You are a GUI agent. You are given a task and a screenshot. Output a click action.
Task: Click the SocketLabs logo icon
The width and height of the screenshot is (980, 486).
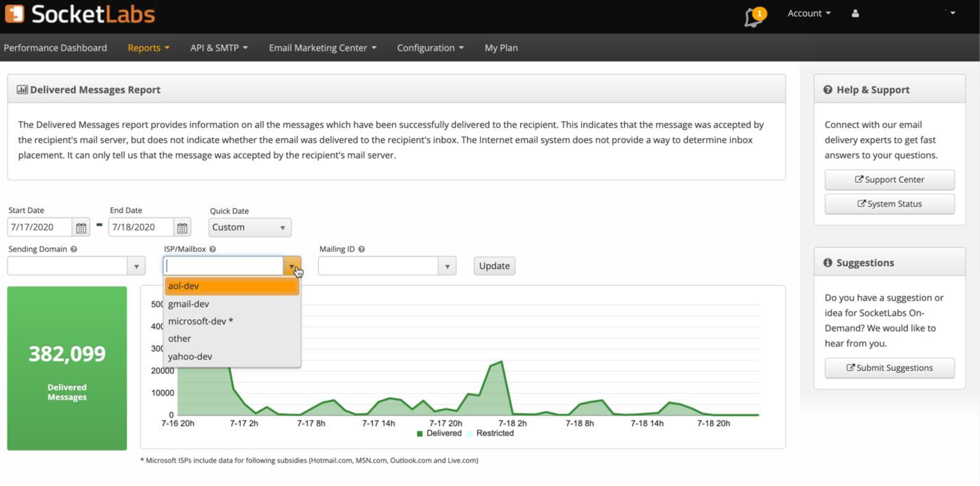[14, 14]
